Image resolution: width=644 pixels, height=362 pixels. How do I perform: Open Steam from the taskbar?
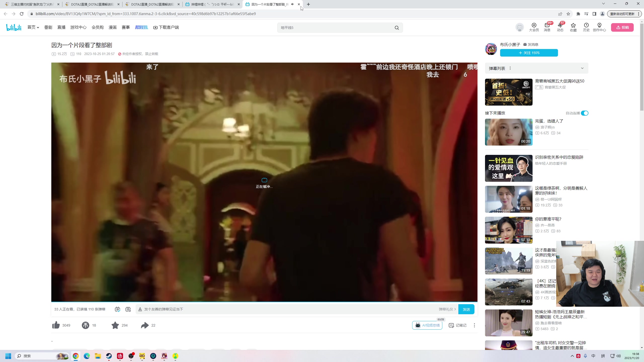(x=109, y=356)
